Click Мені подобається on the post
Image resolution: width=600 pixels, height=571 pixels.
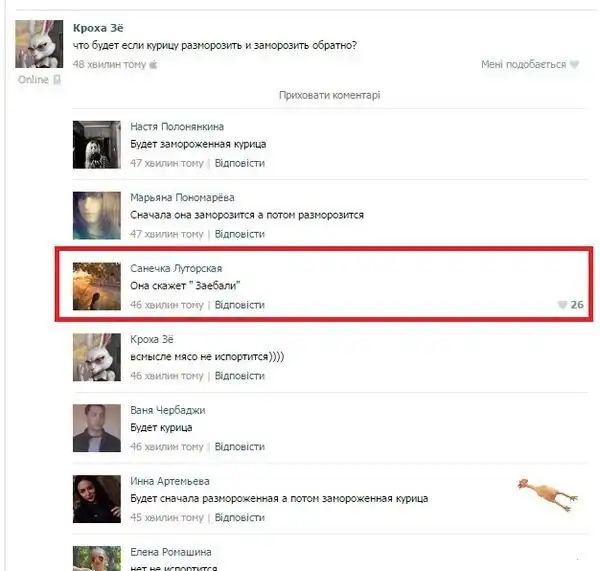click(523, 64)
